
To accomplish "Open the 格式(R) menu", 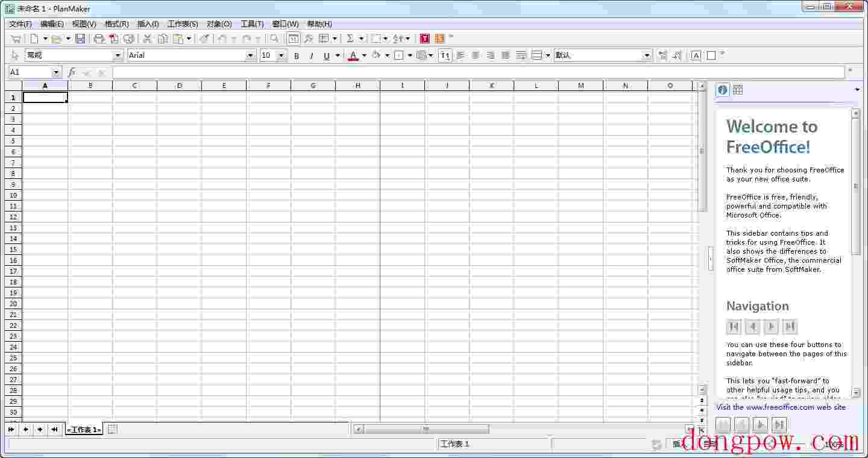I will (x=116, y=24).
